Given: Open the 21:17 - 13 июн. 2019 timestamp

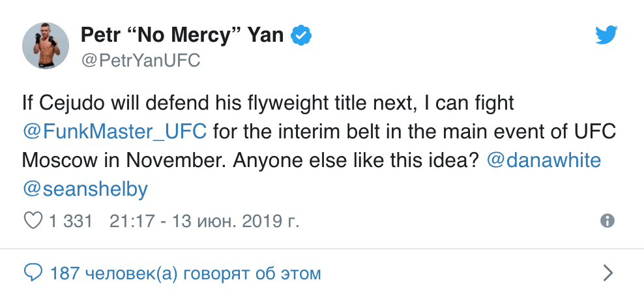Looking at the screenshot, I should pyautogui.click(x=205, y=221).
